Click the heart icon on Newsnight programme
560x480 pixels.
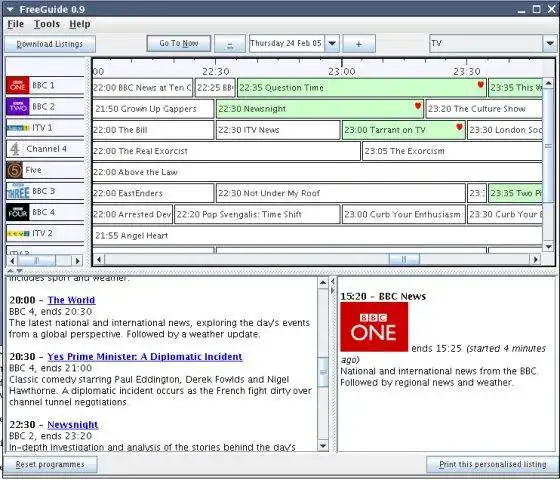tap(418, 106)
